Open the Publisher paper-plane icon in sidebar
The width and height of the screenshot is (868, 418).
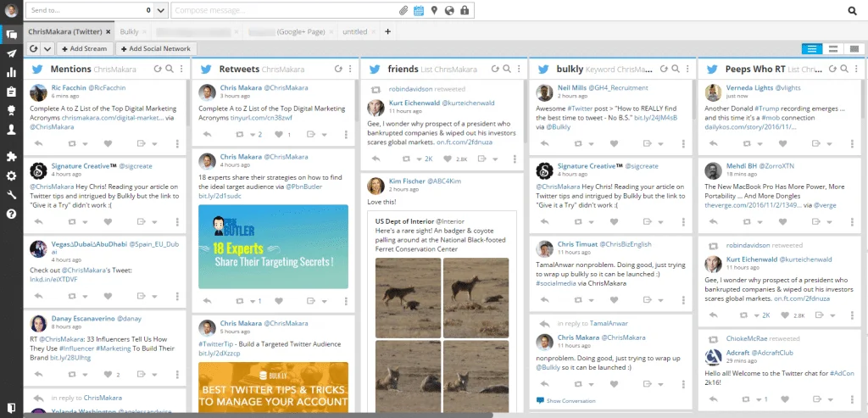click(x=11, y=53)
